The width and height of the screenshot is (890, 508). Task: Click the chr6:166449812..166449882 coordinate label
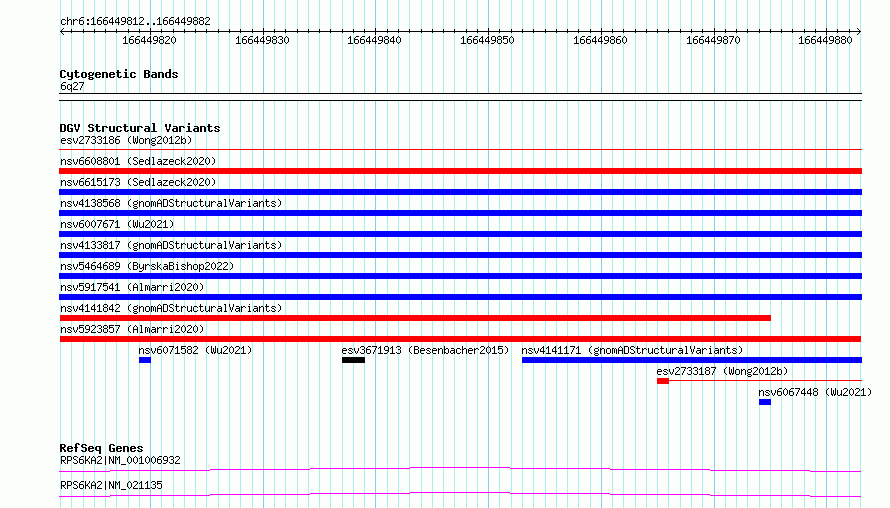[x=135, y=21]
